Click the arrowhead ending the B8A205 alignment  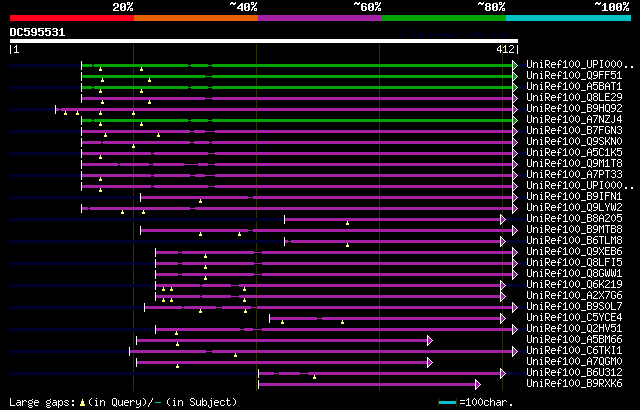click(x=503, y=219)
